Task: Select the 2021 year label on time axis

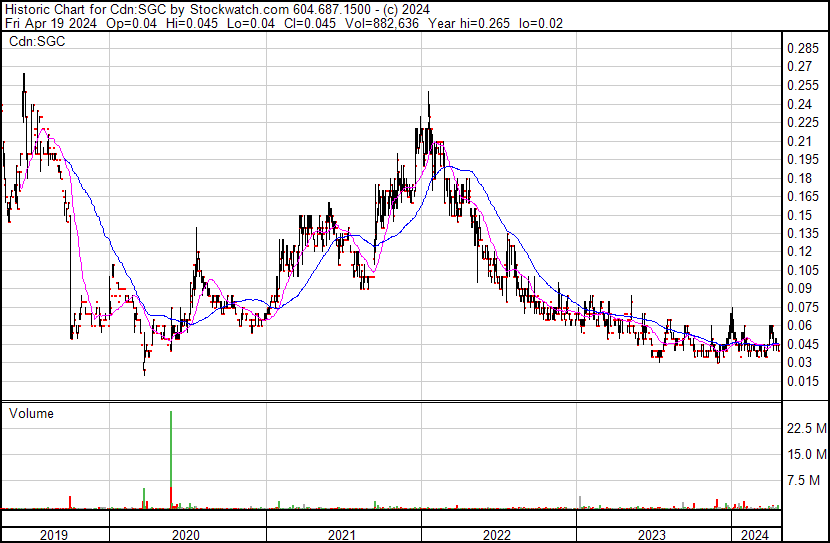Action: (342, 534)
